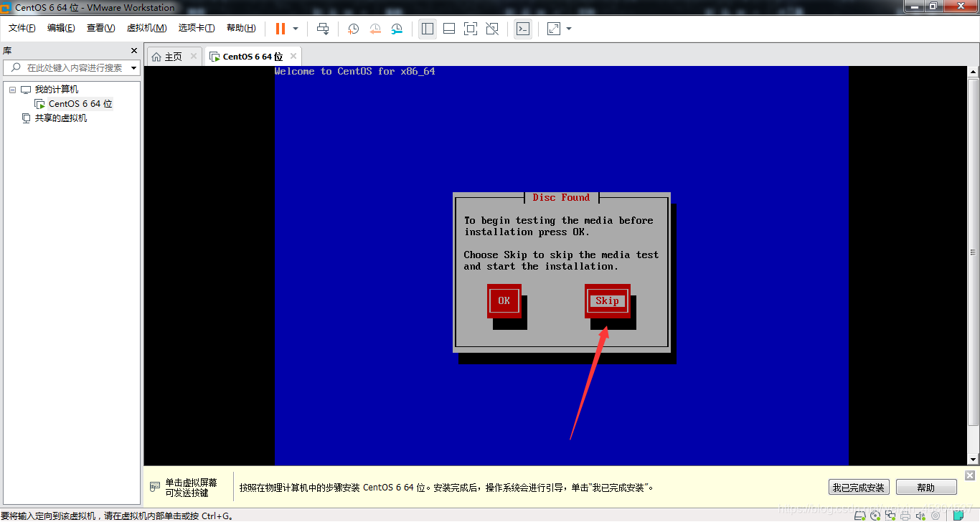Dismiss the yellow install hint bar

coord(970,475)
